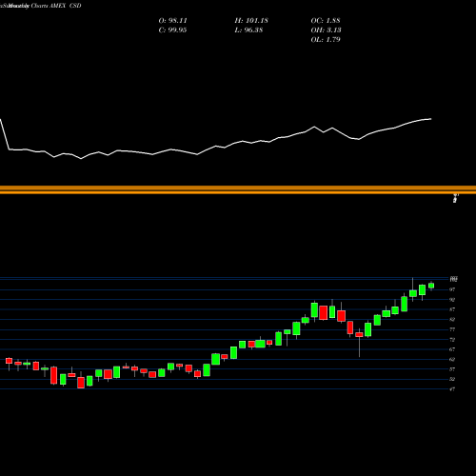Click the 52 price axis label

pos(452,379)
